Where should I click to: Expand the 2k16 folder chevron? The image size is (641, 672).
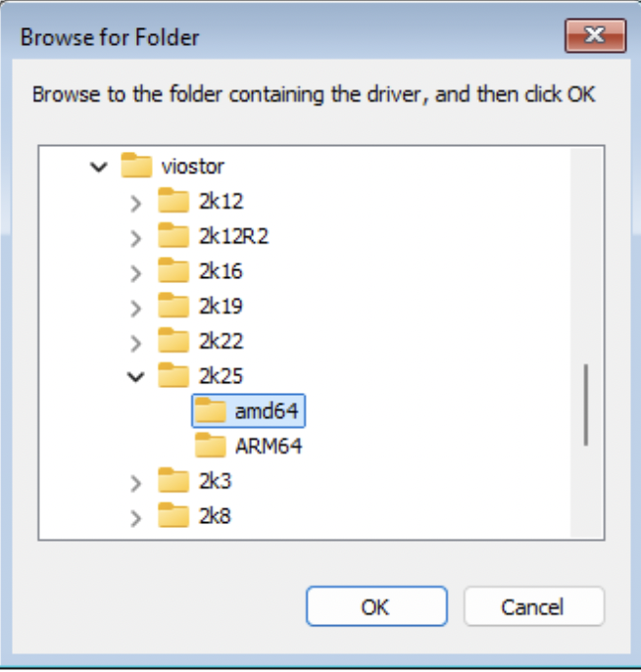click(136, 272)
